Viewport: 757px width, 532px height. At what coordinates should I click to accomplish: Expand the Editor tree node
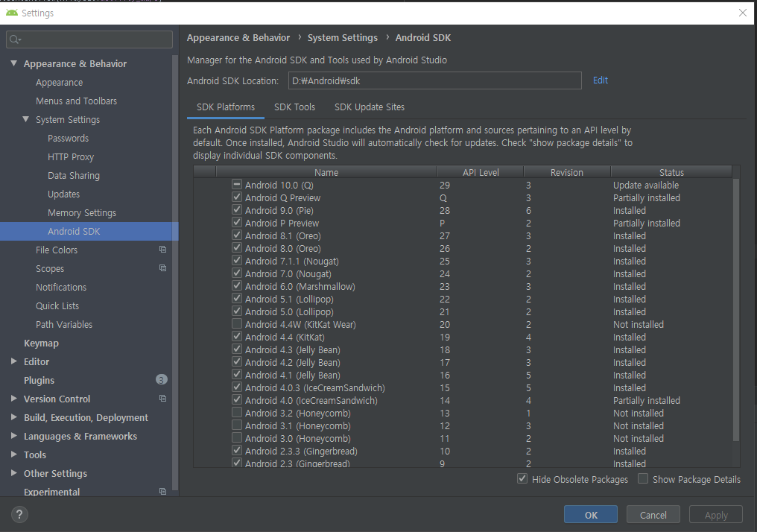pyautogui.click(x=13, y=361)
